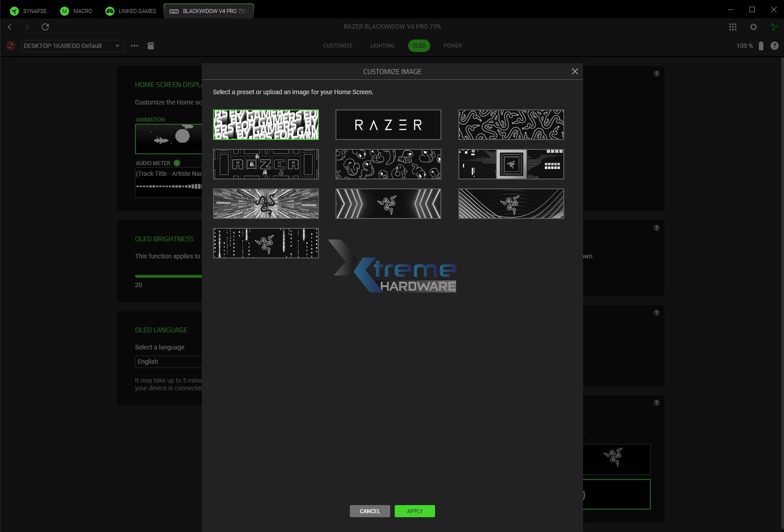
Task: Switch to the LIGHTING tab
Action: pos(382,45)
